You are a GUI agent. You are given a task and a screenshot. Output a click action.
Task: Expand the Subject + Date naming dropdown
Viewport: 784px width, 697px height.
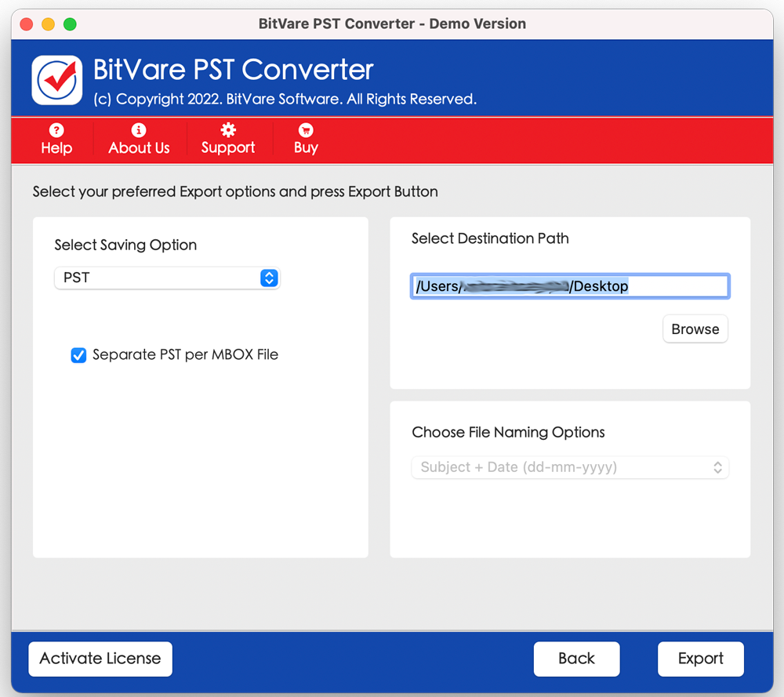tap(570, 467)
